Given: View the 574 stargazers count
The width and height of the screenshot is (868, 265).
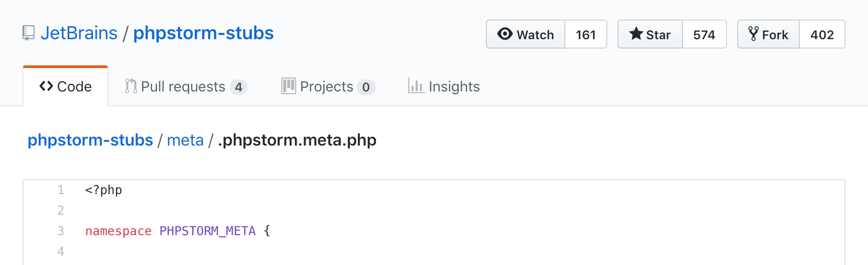Looking at the screenshot, I should tap(704, 34).
